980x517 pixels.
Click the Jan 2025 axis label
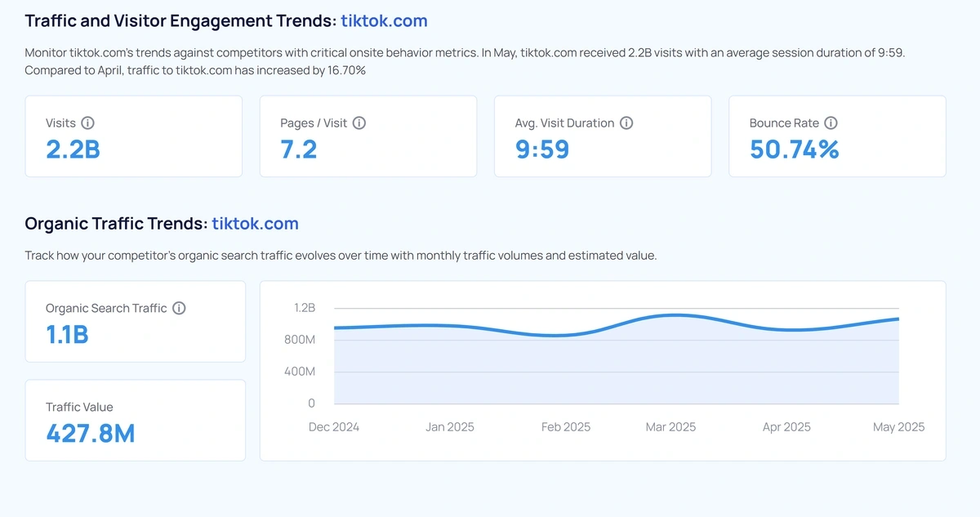[x=450, y=427]
